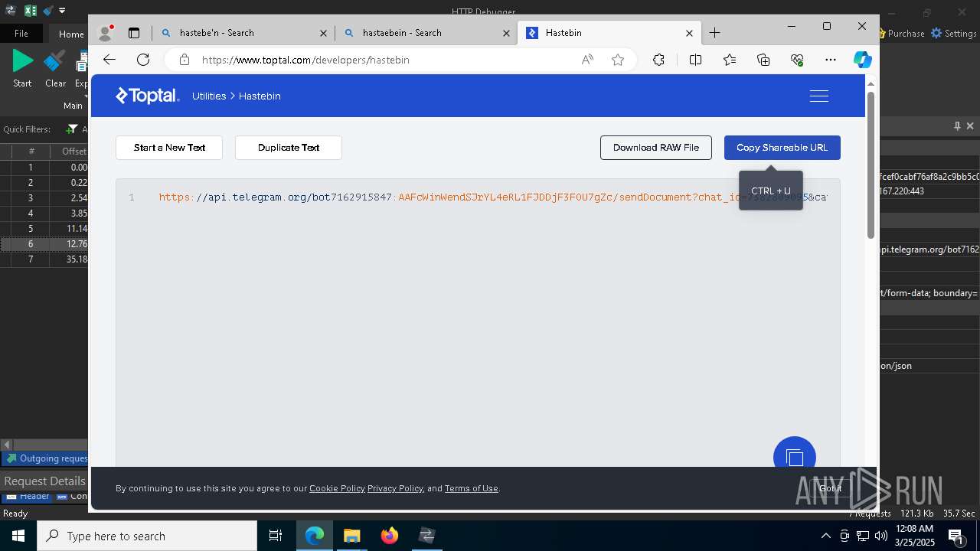Select session row 7 in HTTP Debugger
The width and height of the screenshot is (980, 551).
[44, 259]
